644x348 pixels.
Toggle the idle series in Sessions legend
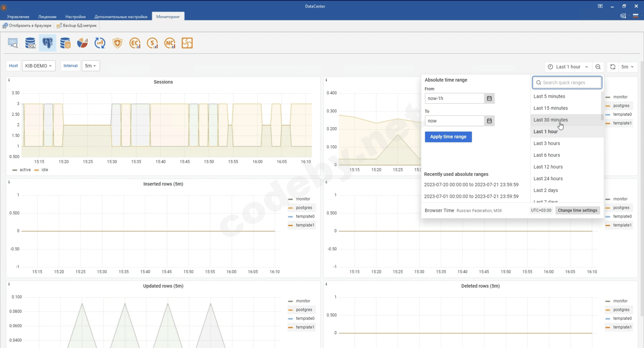click(44, 170)
